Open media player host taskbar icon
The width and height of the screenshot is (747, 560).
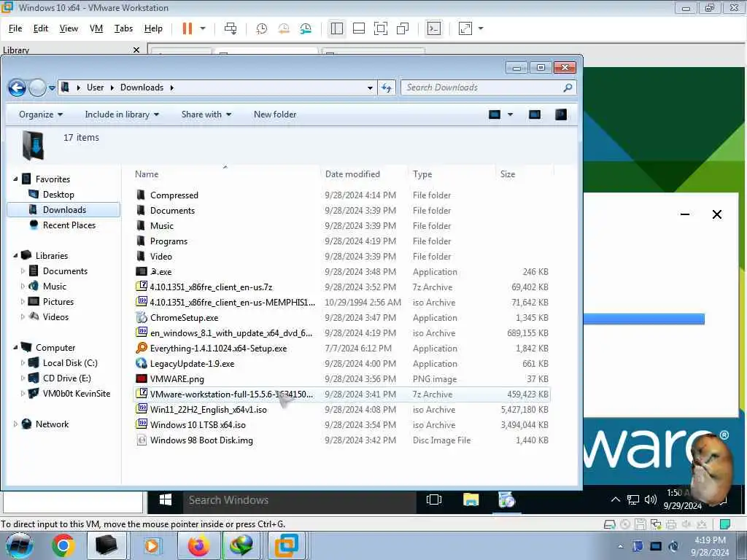[152, 545]
